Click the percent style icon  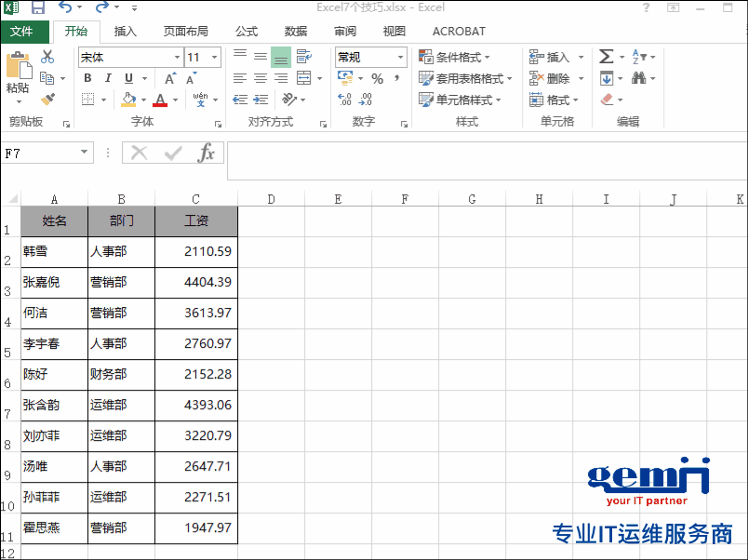pos(377,79)
